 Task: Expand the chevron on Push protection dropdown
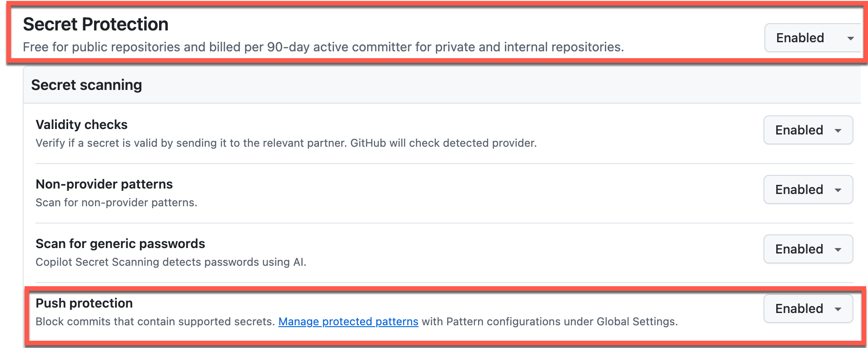click(x=838, y=308)
